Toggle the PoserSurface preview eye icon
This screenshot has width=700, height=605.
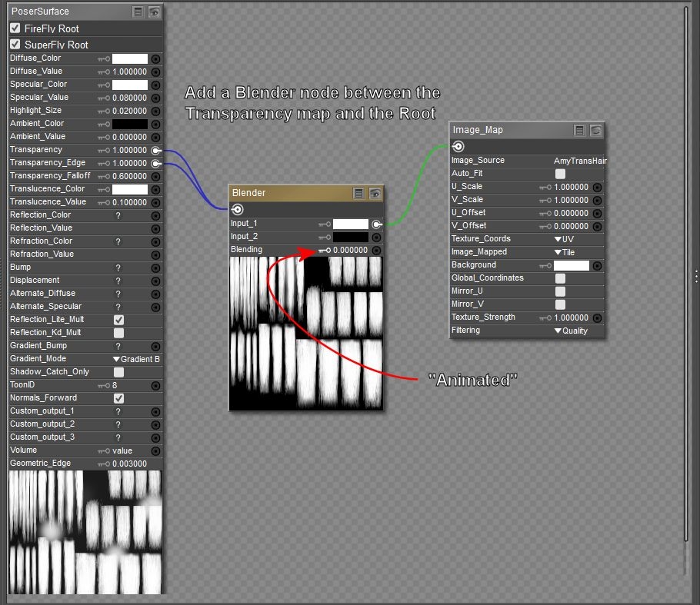tap(154, 12)
